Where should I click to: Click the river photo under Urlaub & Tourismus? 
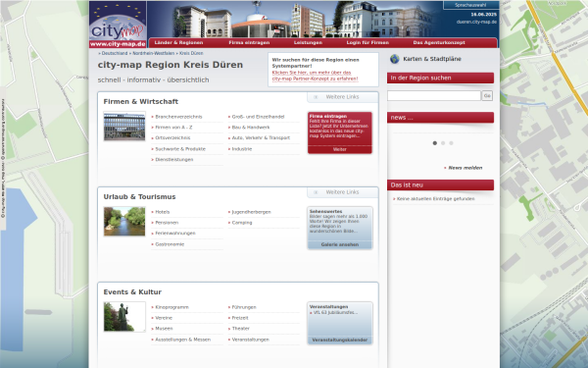pyautogui.click(x=124, y=222)
